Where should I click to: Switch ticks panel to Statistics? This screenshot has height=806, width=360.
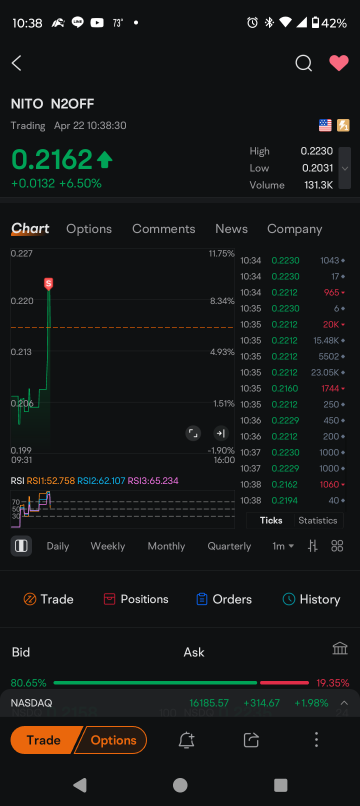tap(318, 520)
